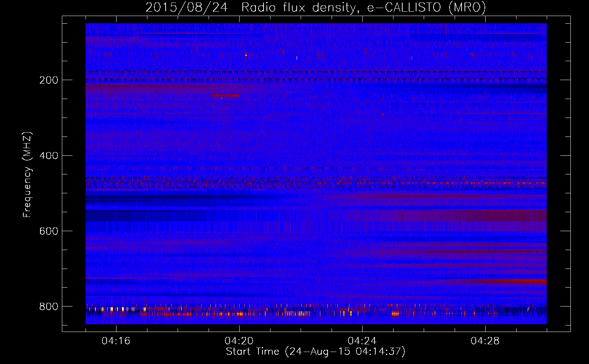589x364 pixels.
Task: Click the 04:24 time tick label
Action: click(362, 341)
